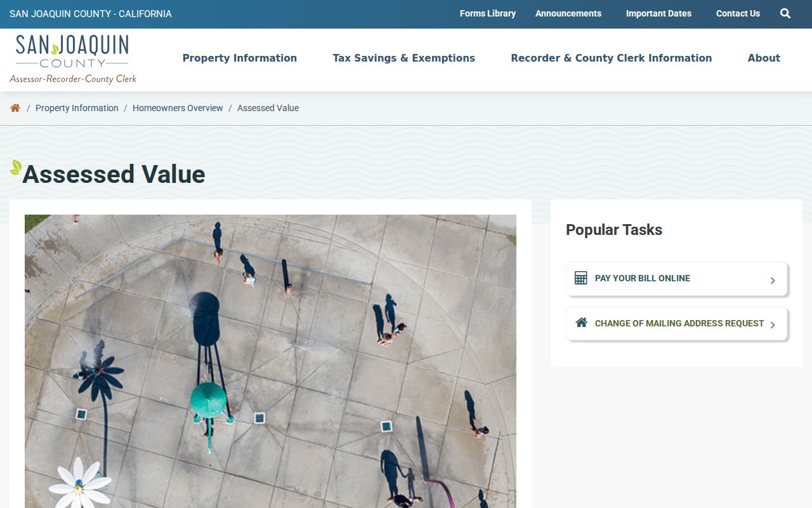Open Tax Savings & Exemptions menu

point(404,58)
